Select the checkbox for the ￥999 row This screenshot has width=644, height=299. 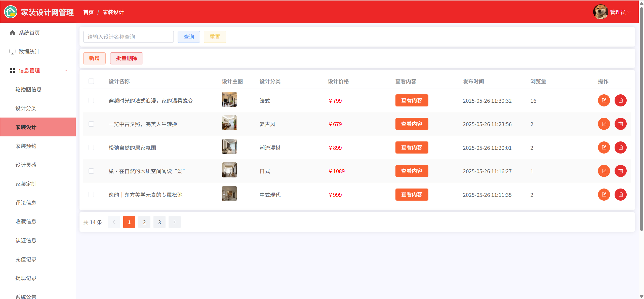point(91,195)
